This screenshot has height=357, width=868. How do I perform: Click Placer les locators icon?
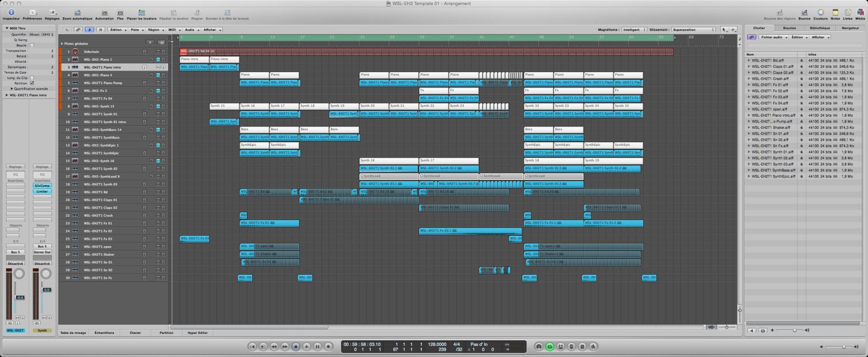click(142, 13)
